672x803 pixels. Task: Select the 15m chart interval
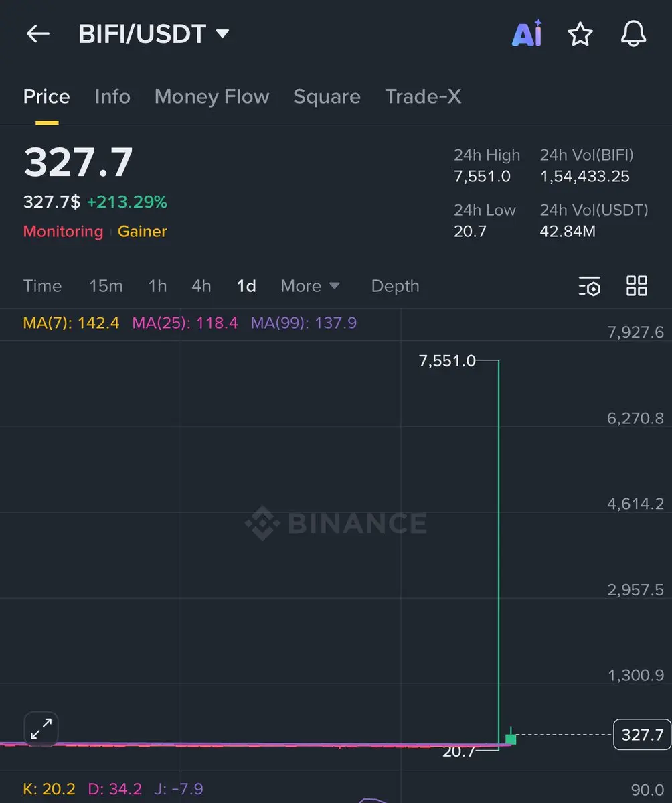pos(106,286)
